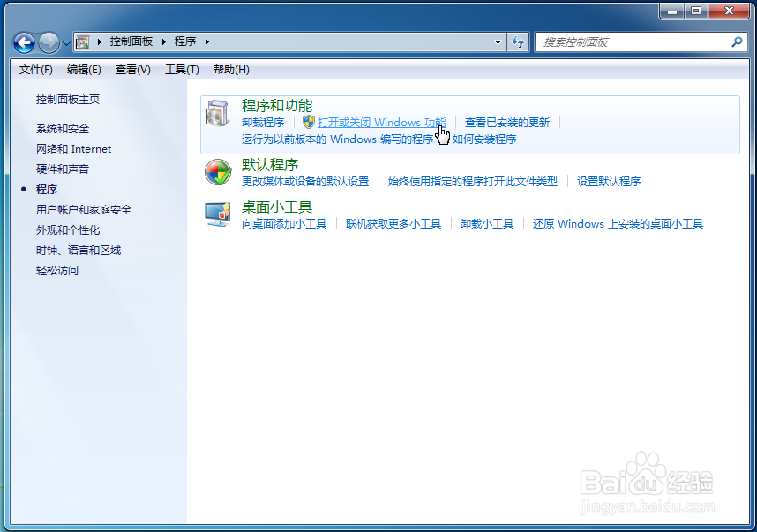
Task: Open the 桌面小工具 heading
Action: coord(277,207)
